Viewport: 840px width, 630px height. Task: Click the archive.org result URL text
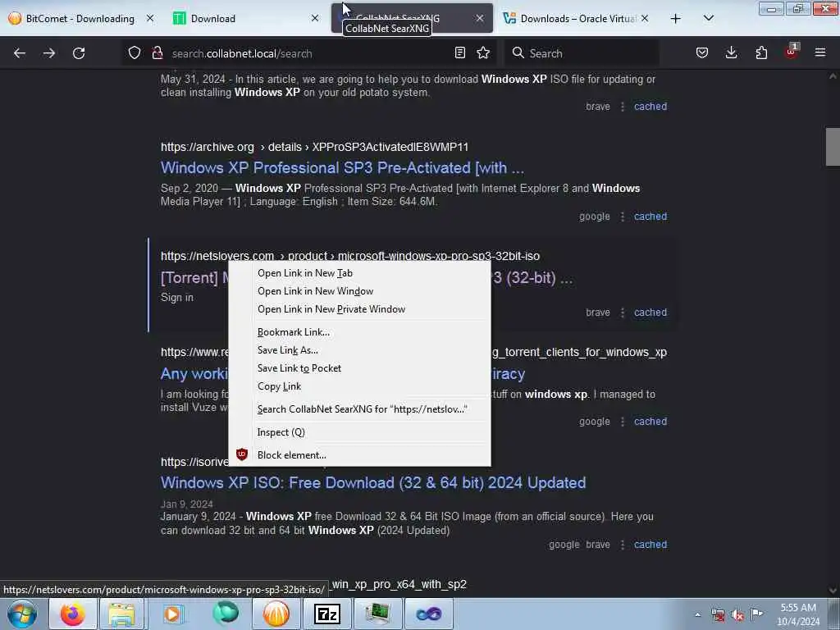point(314,148)
